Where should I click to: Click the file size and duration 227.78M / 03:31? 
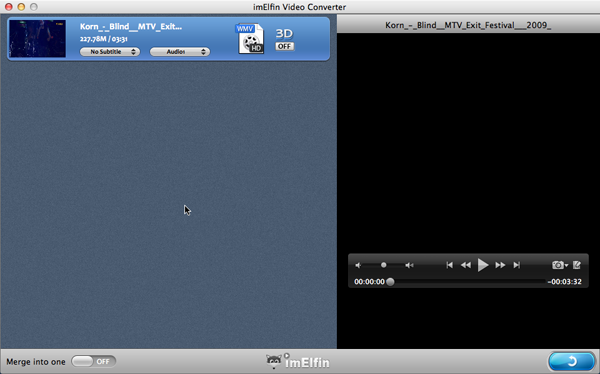click(x=104, y=39)
